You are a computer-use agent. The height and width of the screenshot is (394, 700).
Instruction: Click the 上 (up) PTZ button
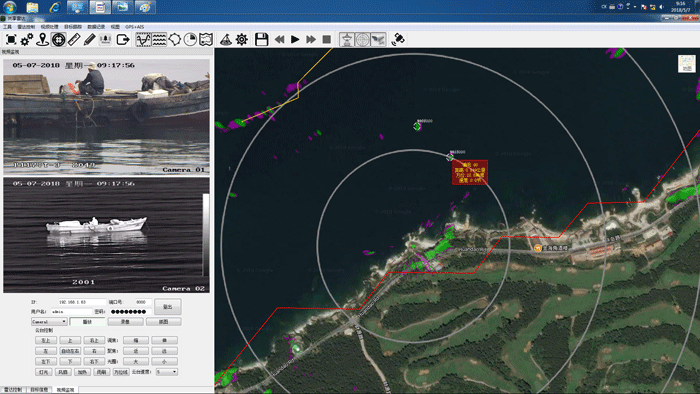click(70, 340)
